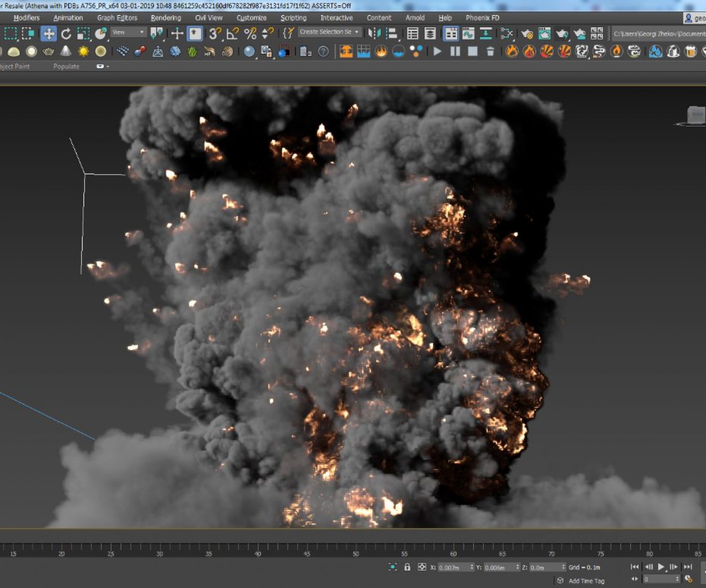706x588 pixels.
Task: Click the Mirror tool icon
Action: [374, 33]
